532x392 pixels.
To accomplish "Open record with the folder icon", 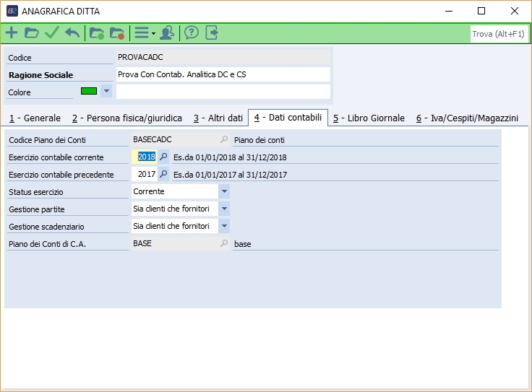I will [x=32, y=33].
